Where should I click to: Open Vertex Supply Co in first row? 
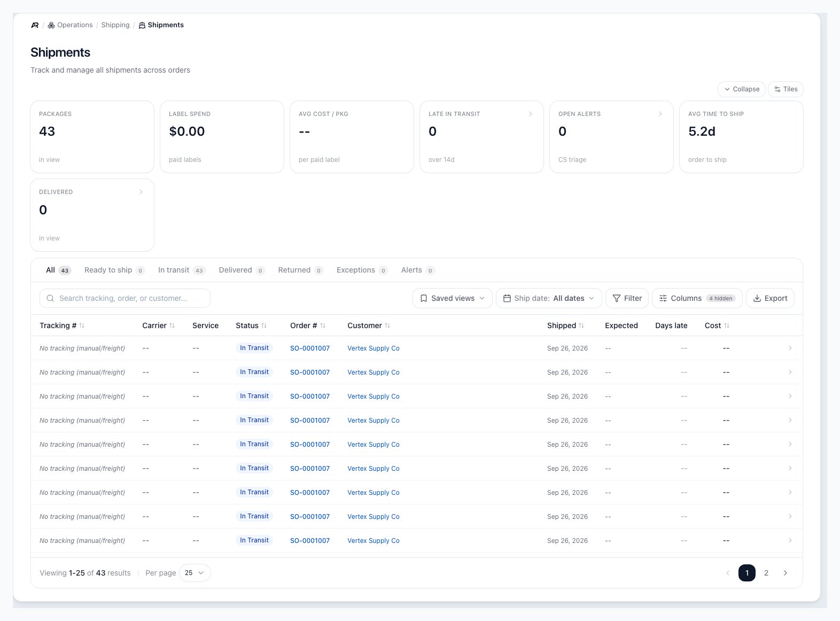pyautogui.click(x=374, y=348)
